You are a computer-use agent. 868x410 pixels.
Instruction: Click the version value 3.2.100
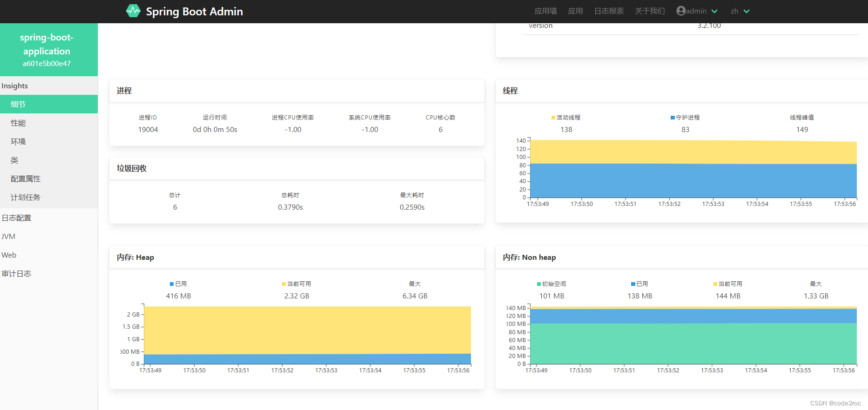pyautogui.click(x=709, y=26)
